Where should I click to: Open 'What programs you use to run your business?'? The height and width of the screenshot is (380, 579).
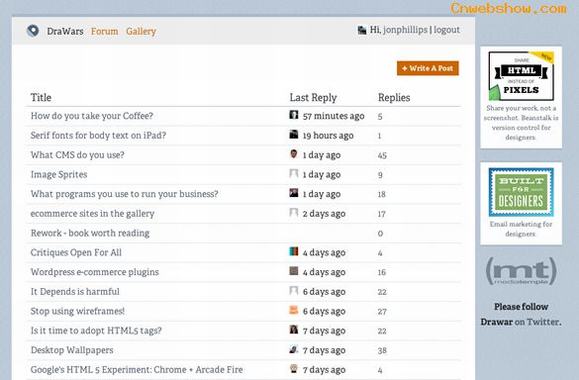[124, 194]
